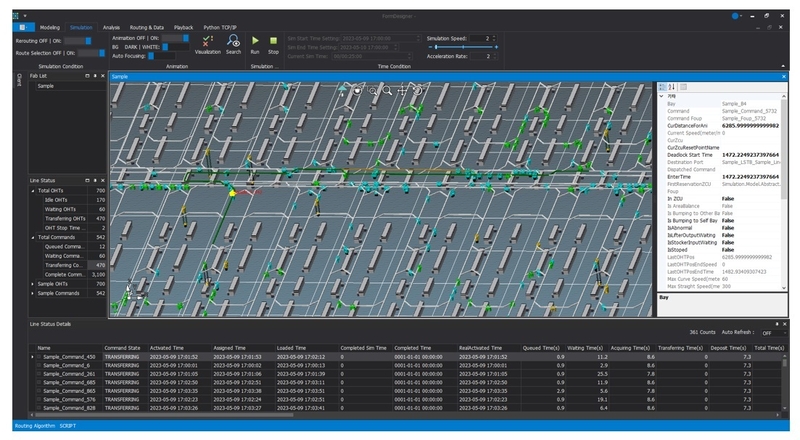Select the pan move-arrows icon in viewport
The width and height of the screenshot is (800, 440).
(403, 91)
